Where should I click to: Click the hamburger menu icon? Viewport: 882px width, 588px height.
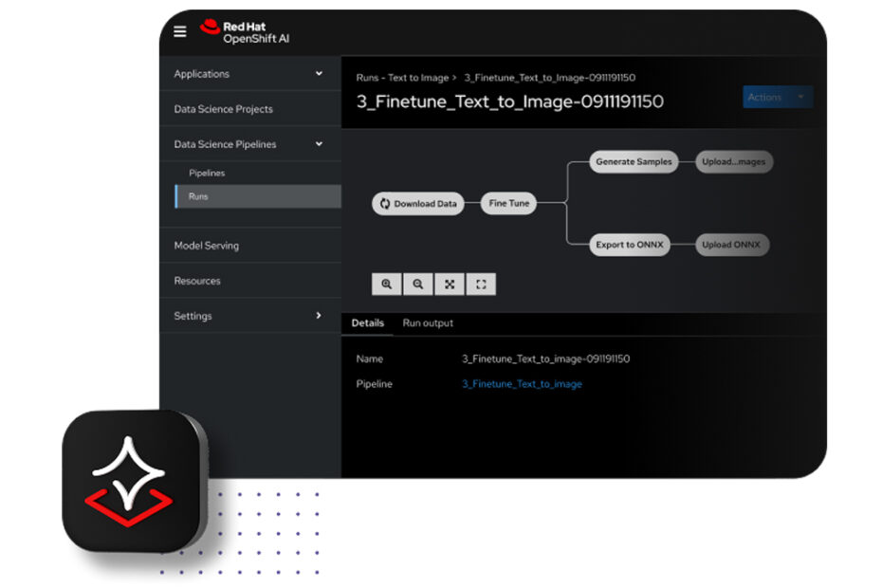coord(180,31)
